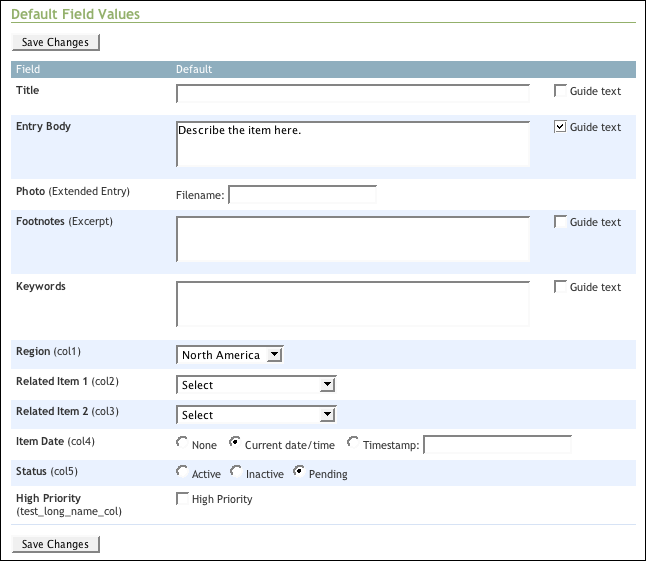Click the bottom Save Changes button

[x=56, y=544]
